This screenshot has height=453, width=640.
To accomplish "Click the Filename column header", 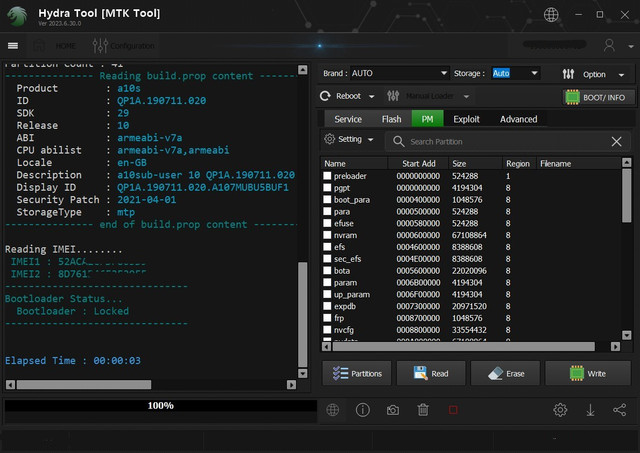I will 578,164.
